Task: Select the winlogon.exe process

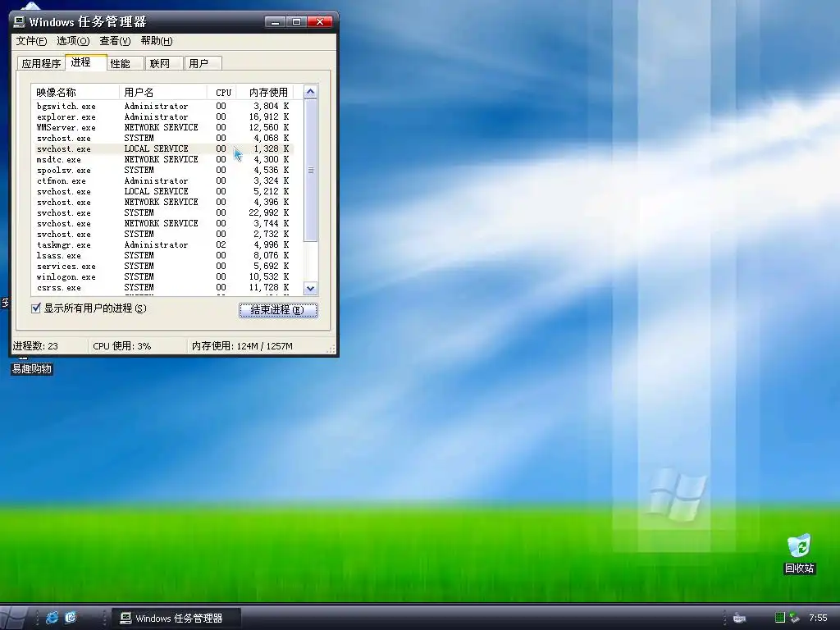Action: coord(163,277)
